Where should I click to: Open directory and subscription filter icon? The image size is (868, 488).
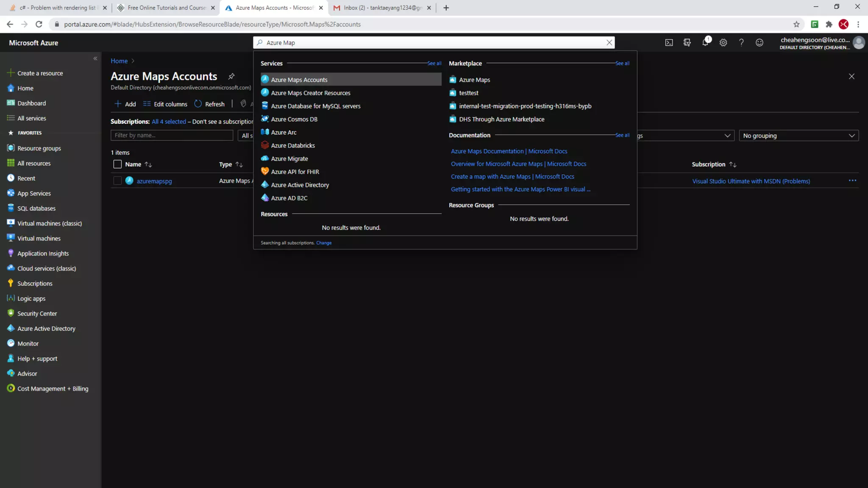click(x=687, y=43)
